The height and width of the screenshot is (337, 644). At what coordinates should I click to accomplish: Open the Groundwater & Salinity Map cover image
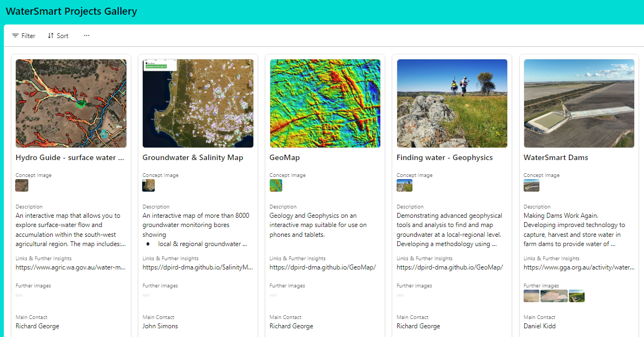pos(198,103)
